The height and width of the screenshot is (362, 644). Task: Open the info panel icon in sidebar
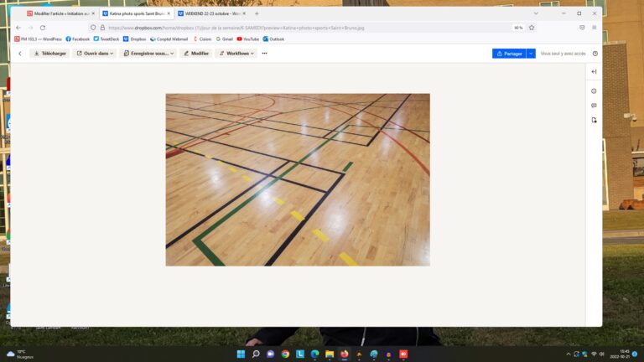pos(594,90)
